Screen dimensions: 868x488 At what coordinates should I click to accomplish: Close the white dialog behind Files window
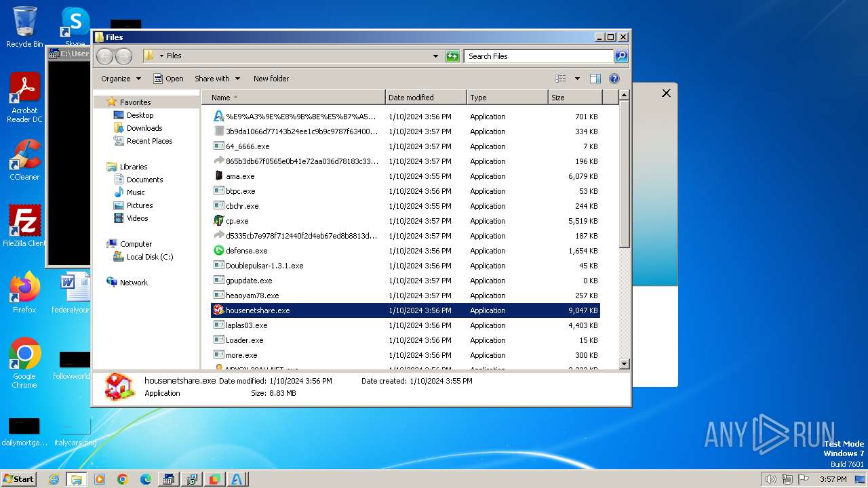pos(666,94)
